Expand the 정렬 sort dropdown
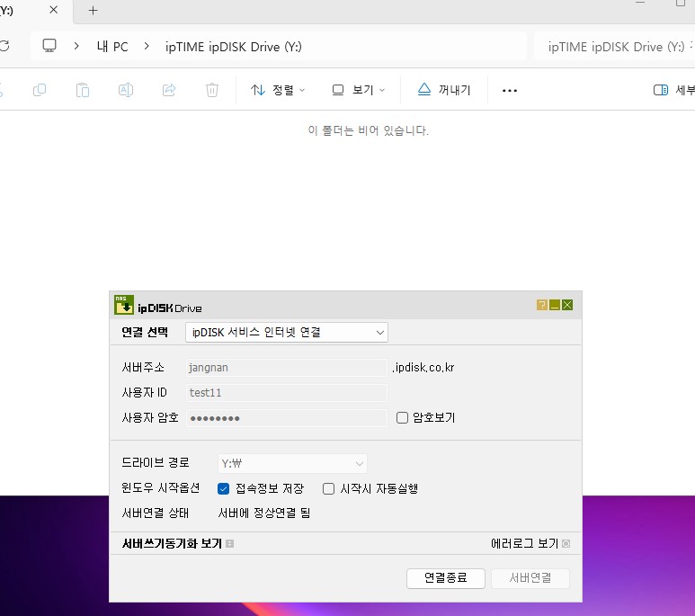695x616 pixels. tap(278, 90)
